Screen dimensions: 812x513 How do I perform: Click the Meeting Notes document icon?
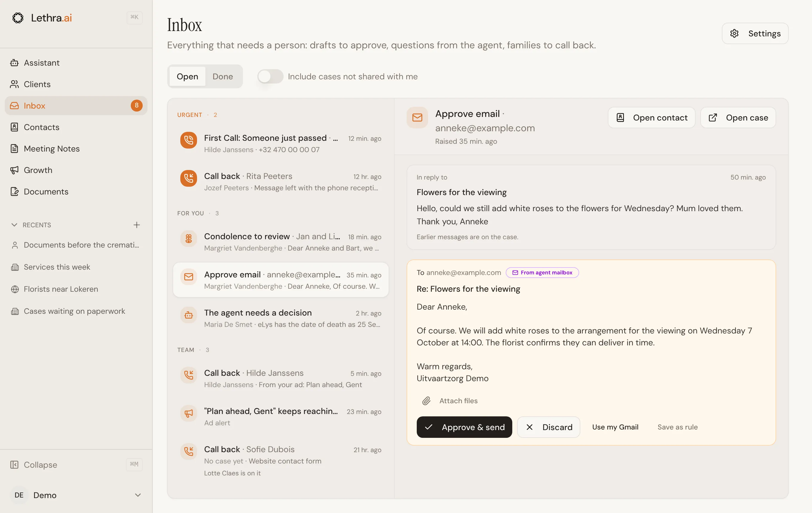click(14, 149)
